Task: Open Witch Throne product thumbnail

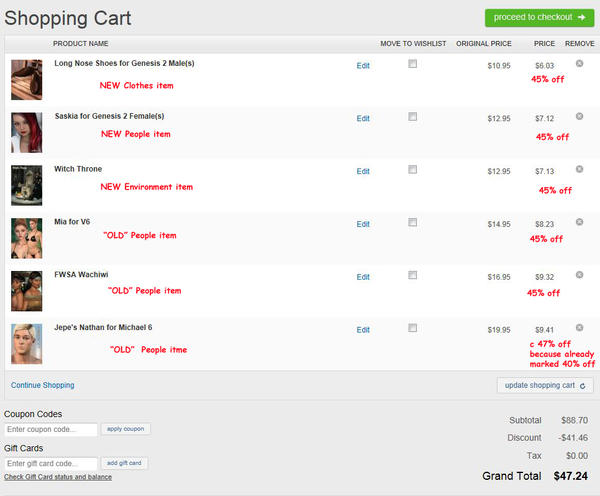Action: [26, 185]
